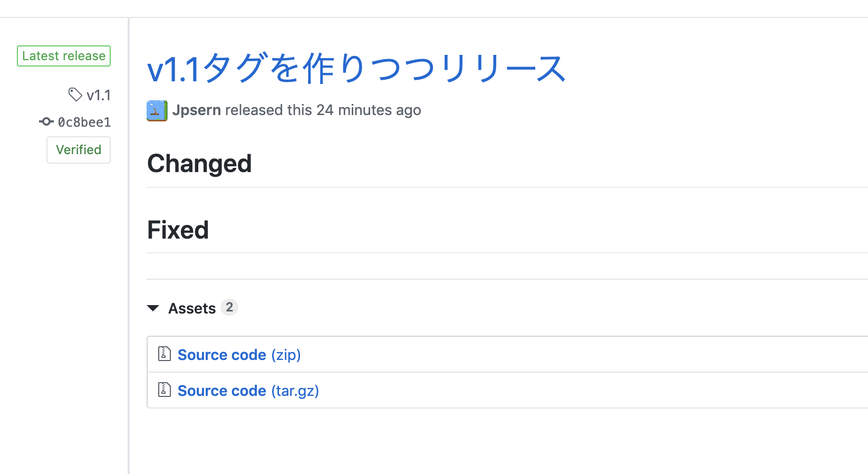Download Source code (zip)
Screen dimensions: 868x474
pos(222,354)
